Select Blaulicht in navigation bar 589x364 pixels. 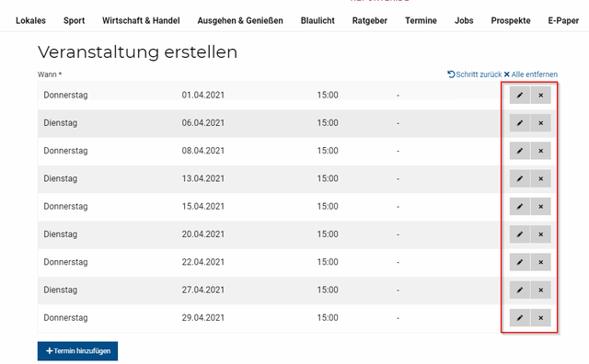coord(318,20)
